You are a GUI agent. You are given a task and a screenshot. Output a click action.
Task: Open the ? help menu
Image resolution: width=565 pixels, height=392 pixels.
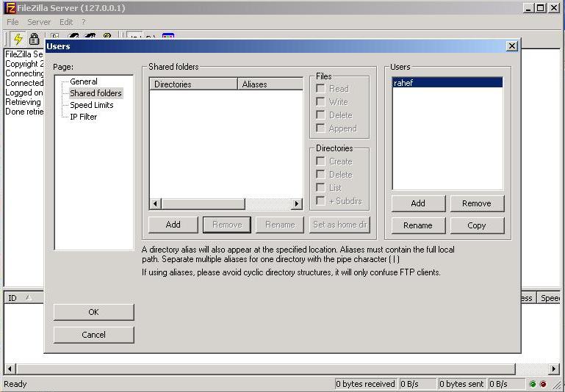tap(84, 22)
